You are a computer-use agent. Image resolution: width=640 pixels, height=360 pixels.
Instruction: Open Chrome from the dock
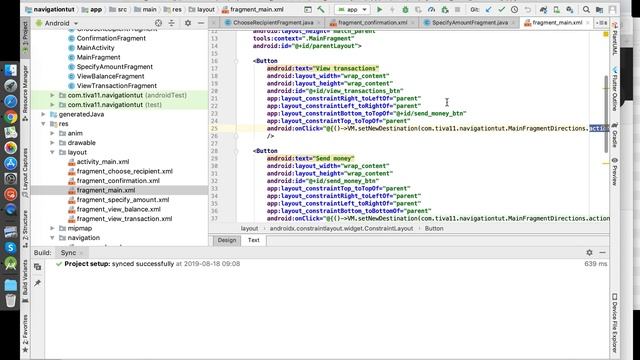coord(11,117)
